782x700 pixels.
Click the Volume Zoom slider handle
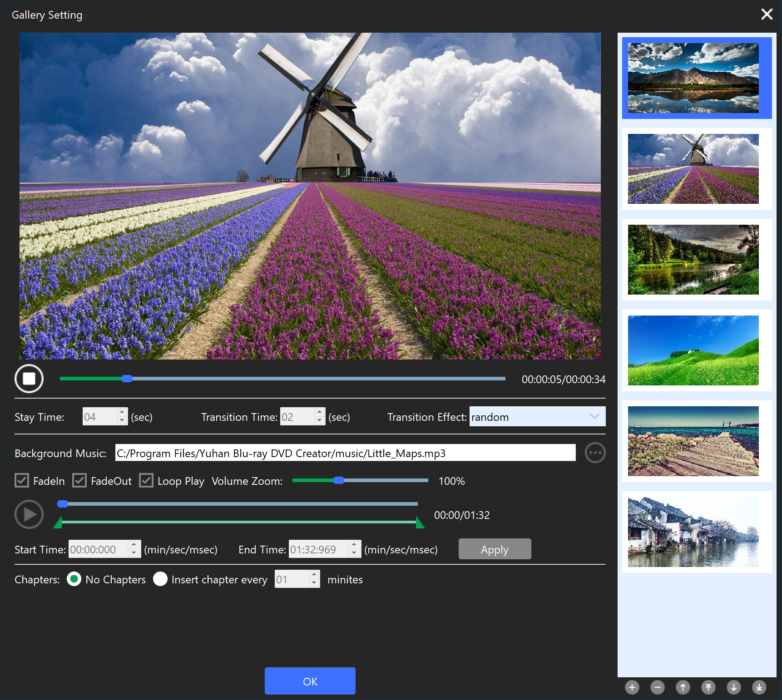(x=338, y=481)
